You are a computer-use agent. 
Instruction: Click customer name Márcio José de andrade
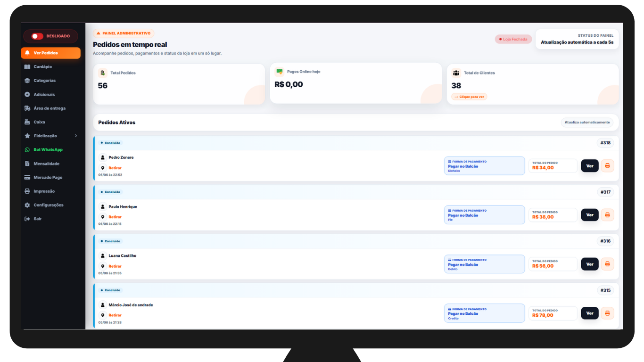coord(131,305)
